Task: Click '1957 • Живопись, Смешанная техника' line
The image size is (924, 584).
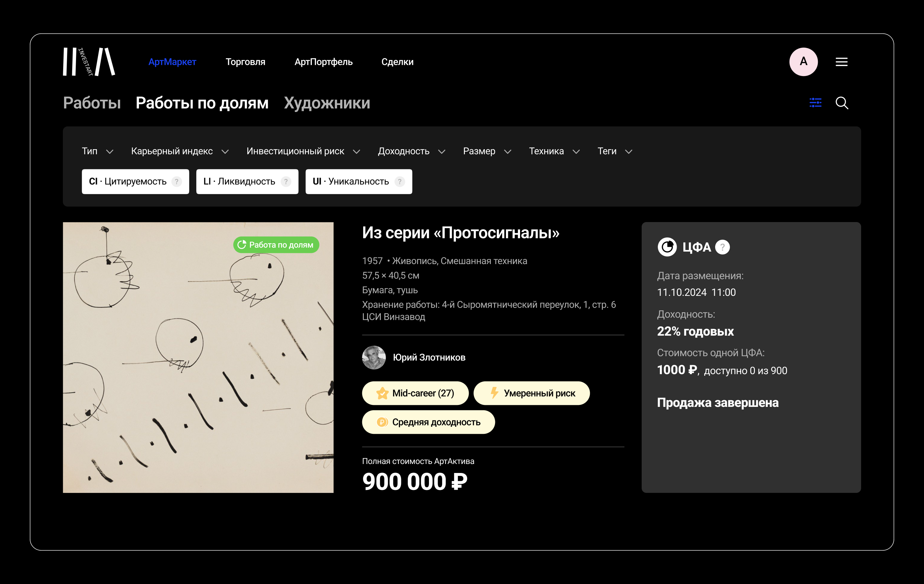Action: point(444,261)
